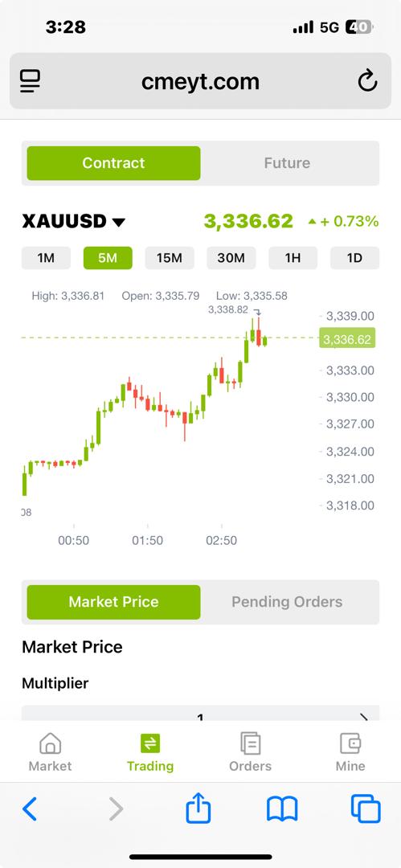Tap the Safari share icon
401x868 pixels.
pos(198,809)
